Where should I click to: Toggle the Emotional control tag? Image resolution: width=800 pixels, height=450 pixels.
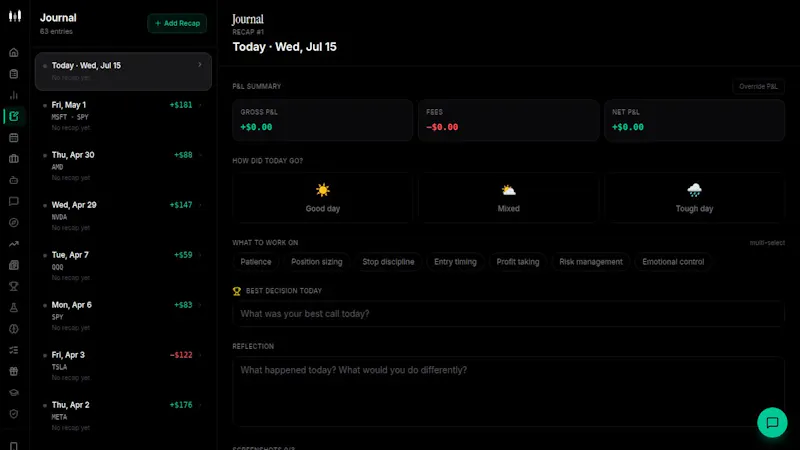coord(673,262)
